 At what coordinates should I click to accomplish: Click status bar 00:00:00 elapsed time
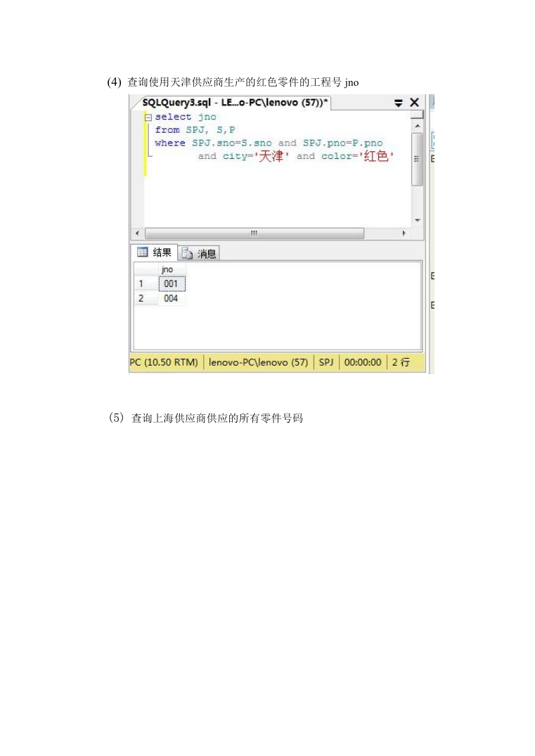[x=363, y=362]
